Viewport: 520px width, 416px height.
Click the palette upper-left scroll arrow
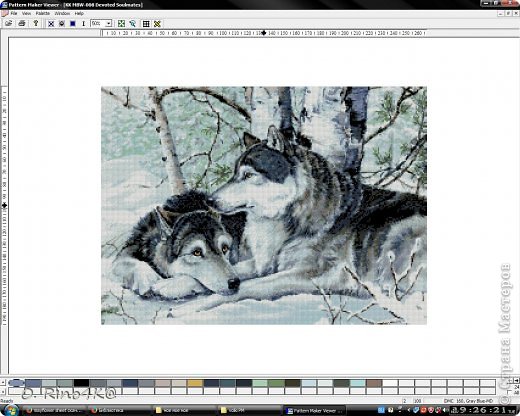3,382
